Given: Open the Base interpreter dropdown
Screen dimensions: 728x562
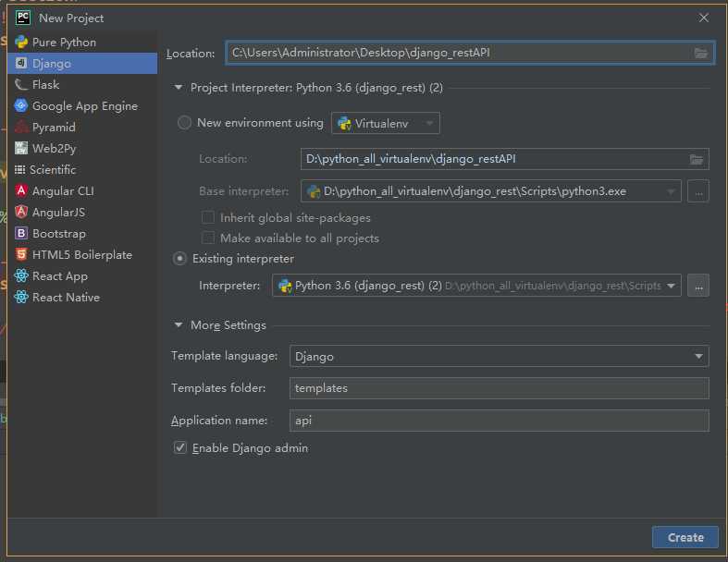Looking at the screenshot, I should 491,191.
